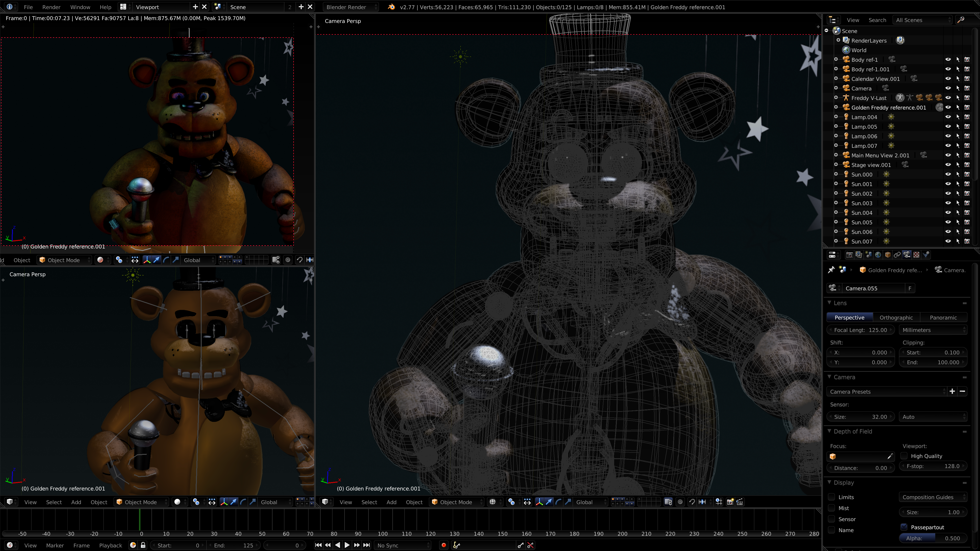Select the translate manipulator arrow in main viewport
Screen dimensions: 980x551
(x=549, y=502)
